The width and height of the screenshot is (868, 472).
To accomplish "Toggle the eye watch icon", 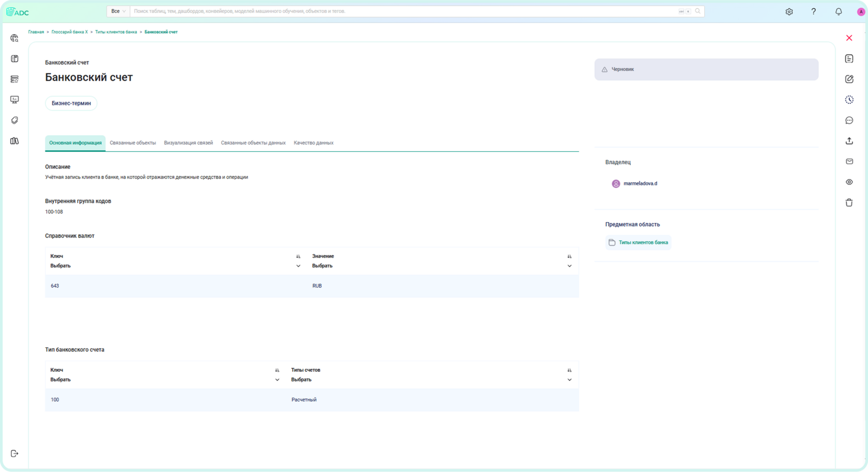I will [x=849, y=182].
